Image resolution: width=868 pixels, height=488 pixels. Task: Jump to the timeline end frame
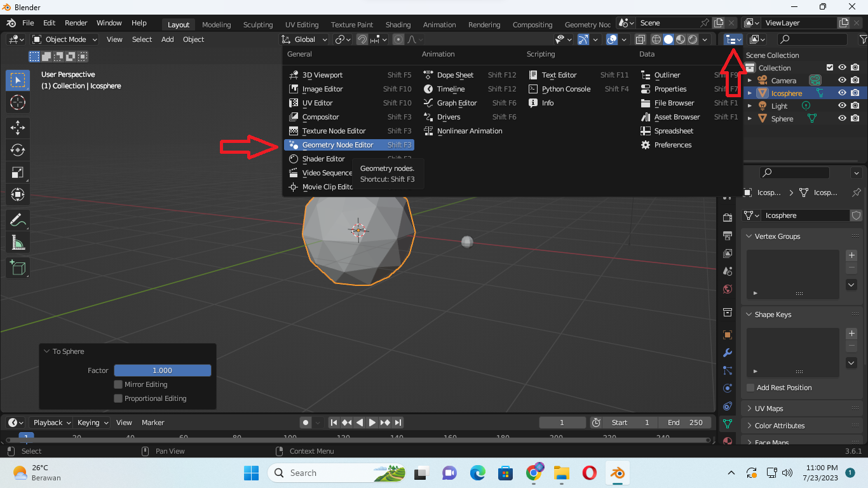pos(398,423)
